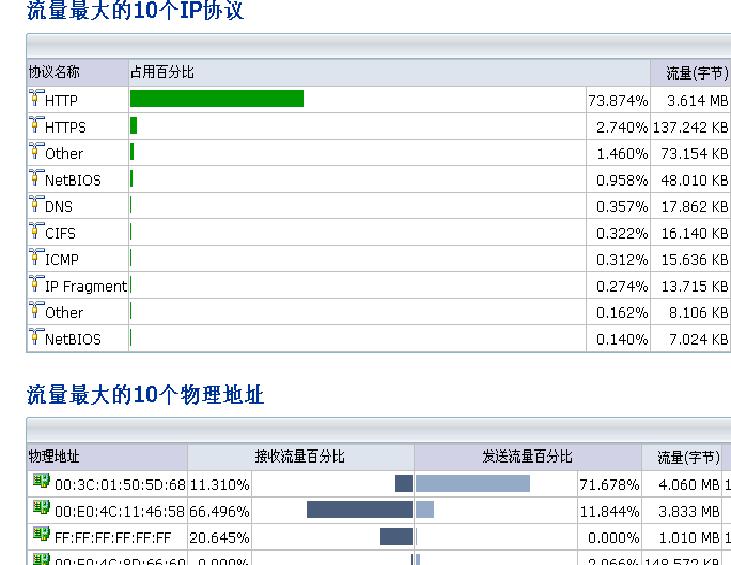Select the NetBIOS row showing 0.958%
This screenshot has width=731, height=565.
(x=73, y=181)
